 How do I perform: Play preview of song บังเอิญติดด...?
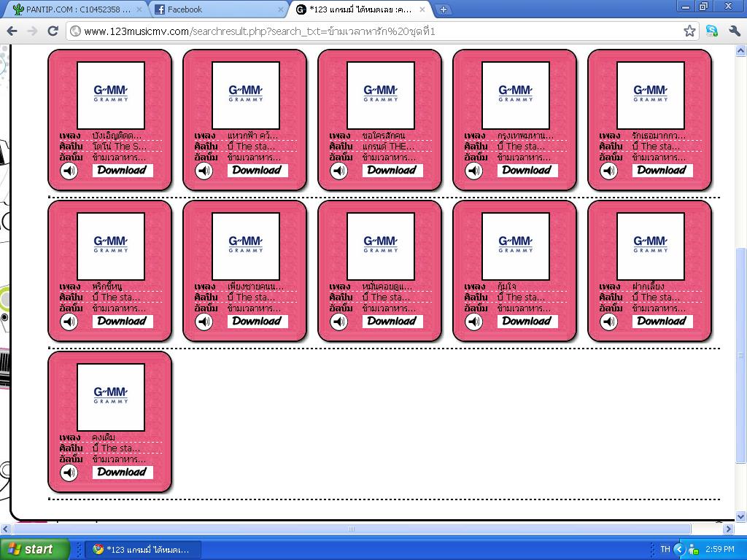[x=69, y=171]
